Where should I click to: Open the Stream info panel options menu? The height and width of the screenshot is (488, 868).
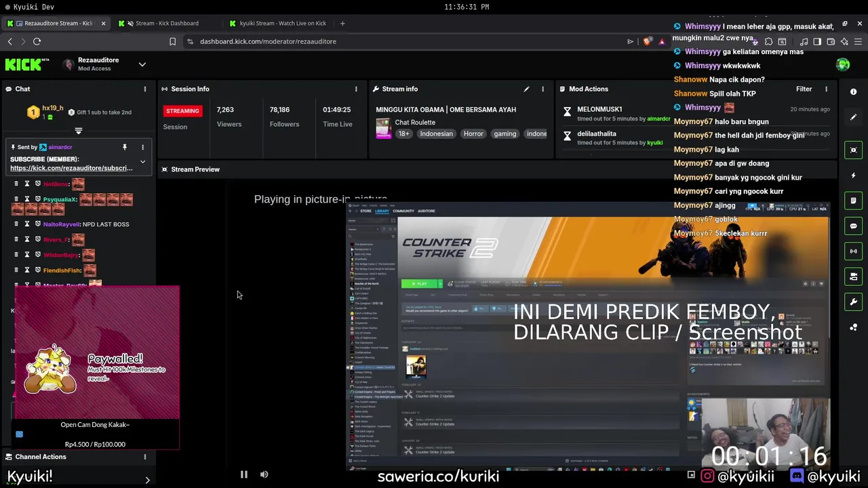click(x=542, y=89)
